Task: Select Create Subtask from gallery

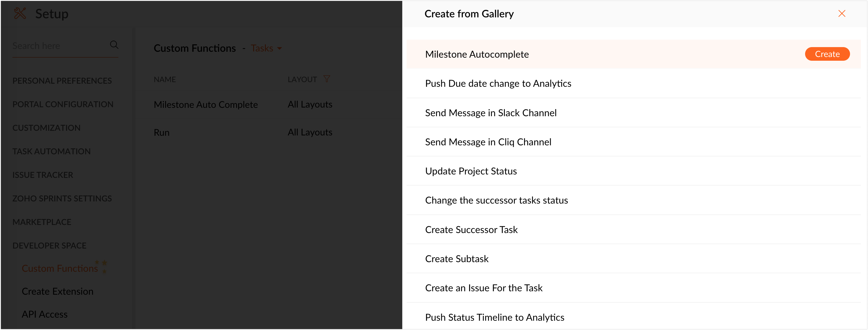Action: (x=456, y=258)
